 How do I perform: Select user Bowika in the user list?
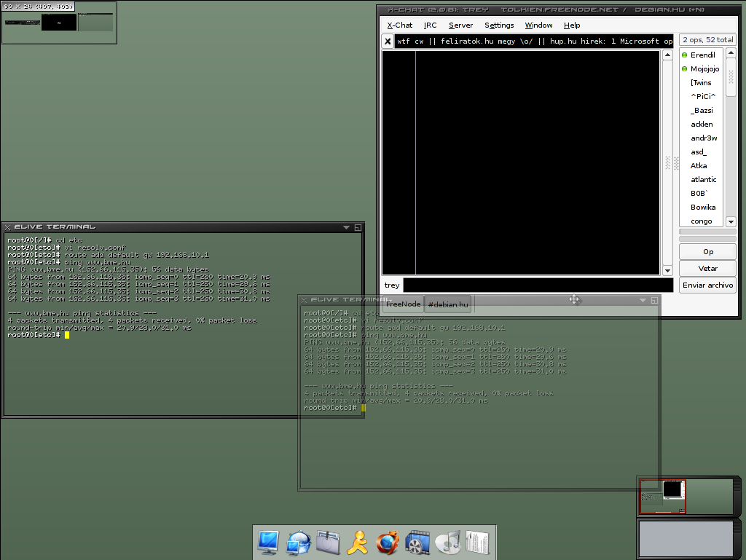702,207
